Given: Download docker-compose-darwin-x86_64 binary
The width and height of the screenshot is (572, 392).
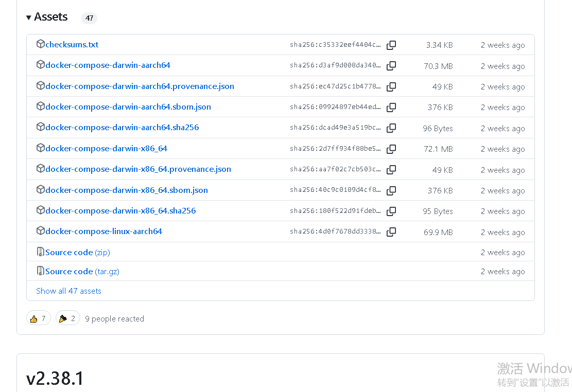Looking at the screenshot, I should click(106, 149).
